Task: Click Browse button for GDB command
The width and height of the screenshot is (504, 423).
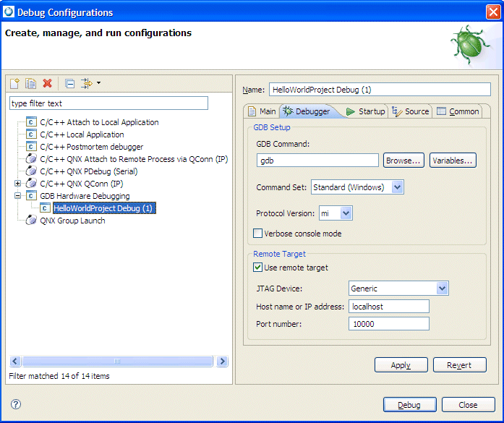Action: [x=403, y=161]
